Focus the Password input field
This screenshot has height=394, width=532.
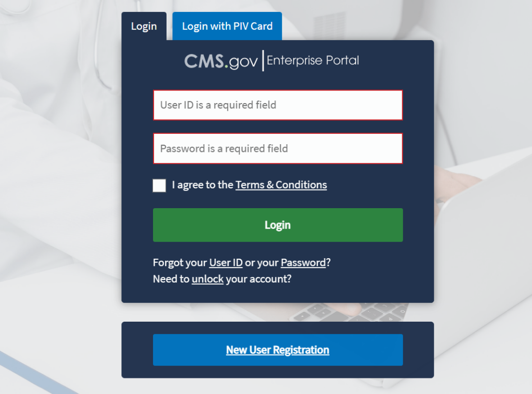pos(277,148)
